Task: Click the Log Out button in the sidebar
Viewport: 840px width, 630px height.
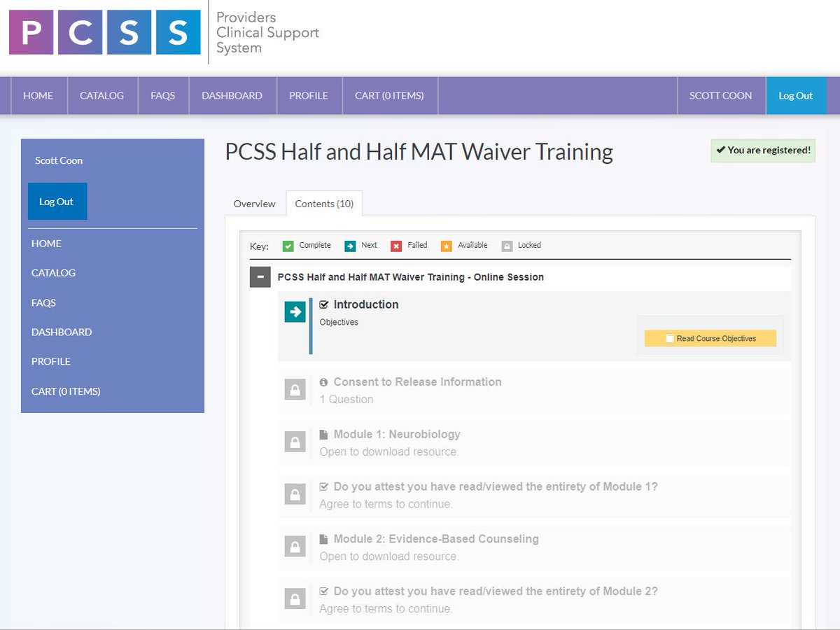Action: pyautogui.click(x=57, y=202)
